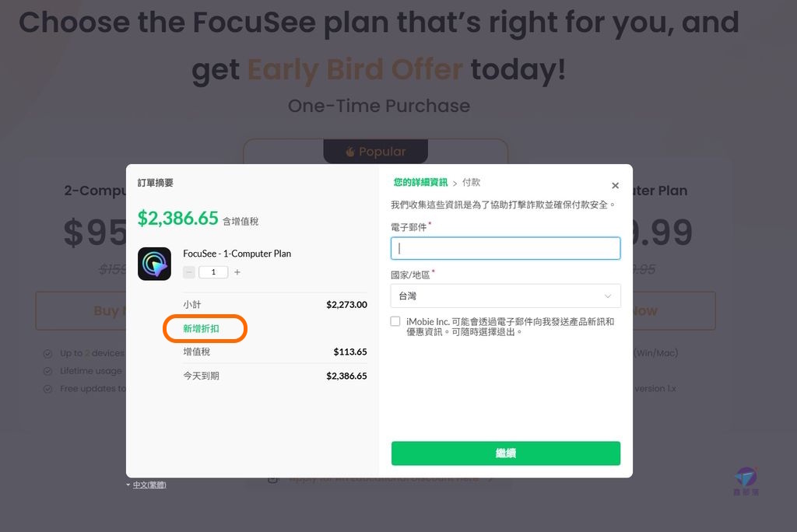This screenshot has height=532, width=797.
Task: Click the checkmark icon beside Up to 2 devices
Action: pyautogui.click(x=47, y=353)
